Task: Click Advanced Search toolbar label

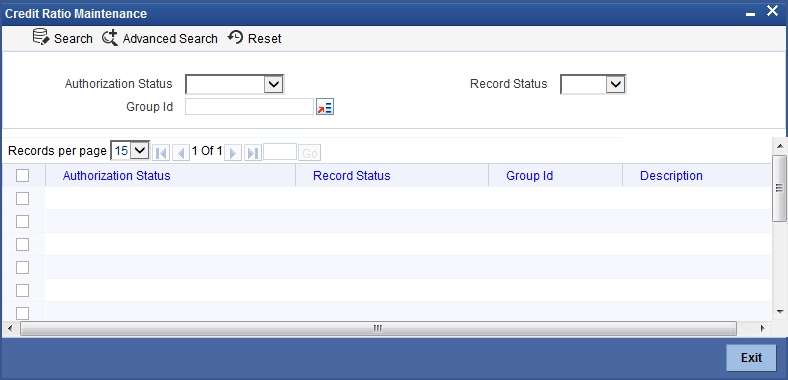Action: [x=170, y=39]
